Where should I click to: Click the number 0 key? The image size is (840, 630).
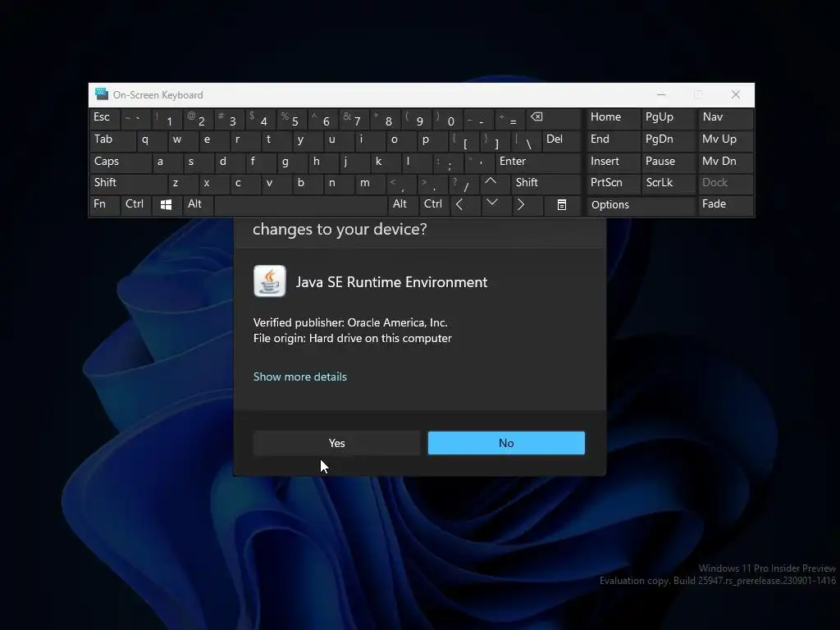[x=446, y=118]
